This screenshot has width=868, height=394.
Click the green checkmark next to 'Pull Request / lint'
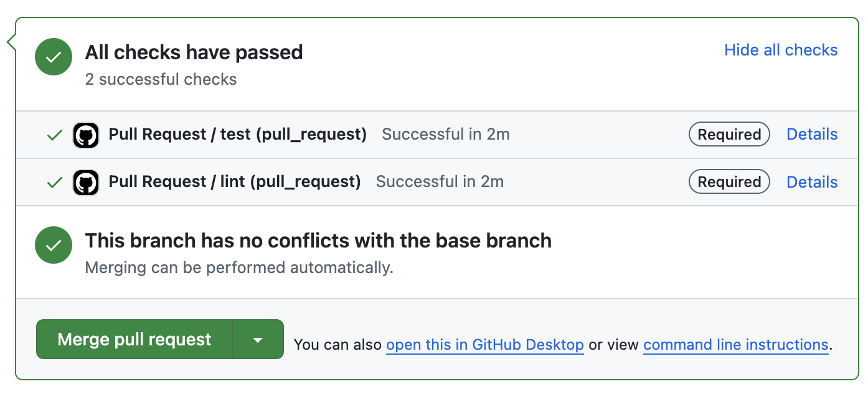55,182
